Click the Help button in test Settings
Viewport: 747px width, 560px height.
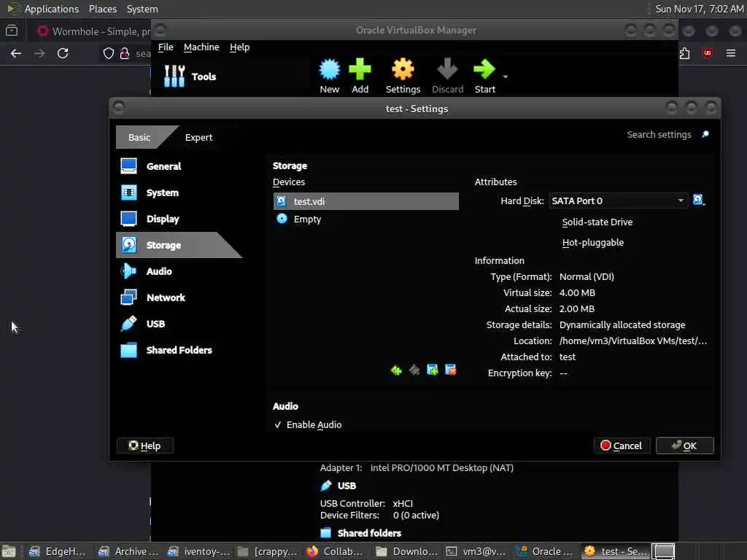coord(145,446)
